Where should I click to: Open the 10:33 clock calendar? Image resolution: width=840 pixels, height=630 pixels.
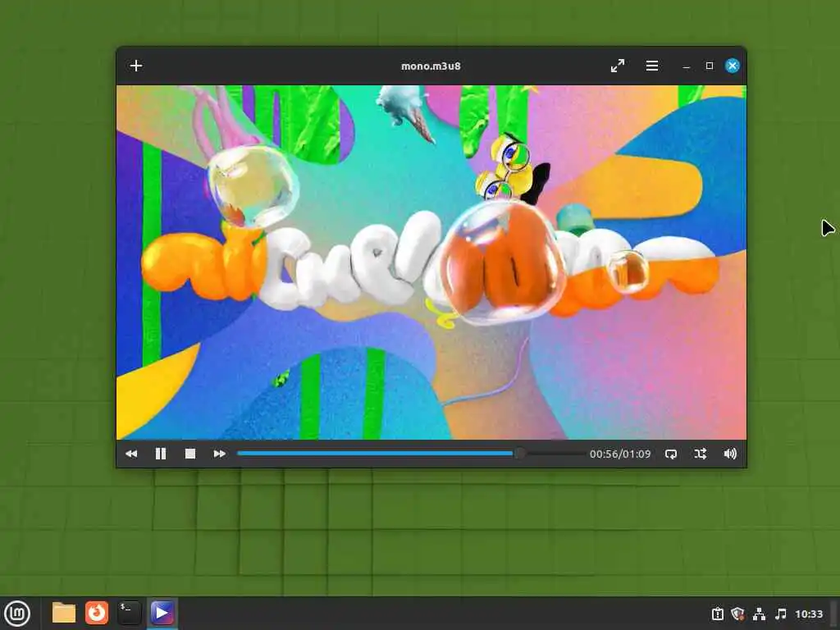(x=808, y=614)
